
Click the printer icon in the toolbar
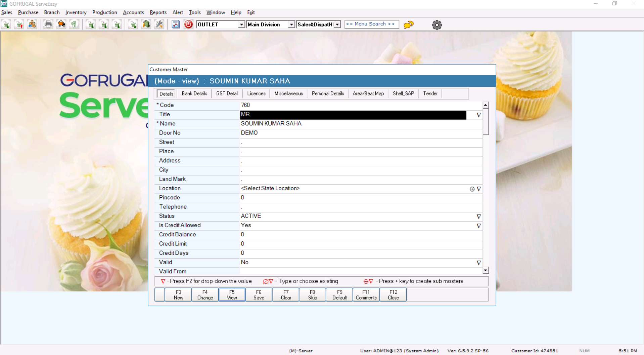click(x=48, y=25)
